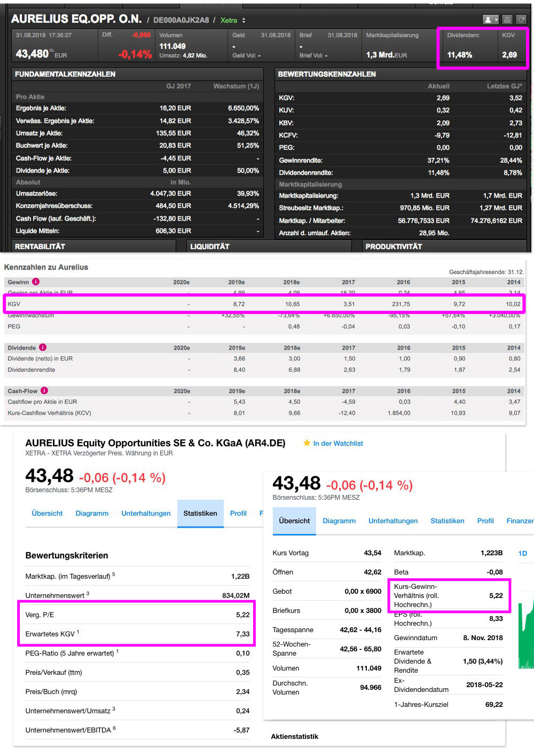
Task: Click the Umsatzerlöse 4.047,30 EUR value
Action: click(x=170, y=194)
